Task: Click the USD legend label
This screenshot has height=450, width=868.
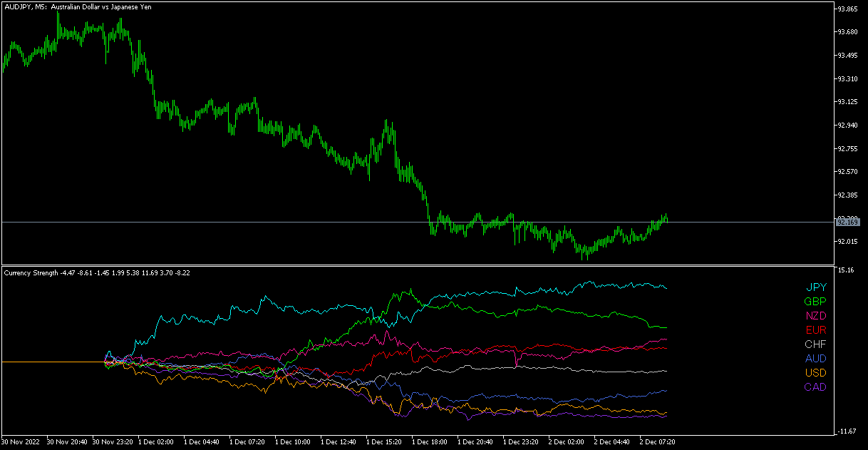Action: coord(815,373)
